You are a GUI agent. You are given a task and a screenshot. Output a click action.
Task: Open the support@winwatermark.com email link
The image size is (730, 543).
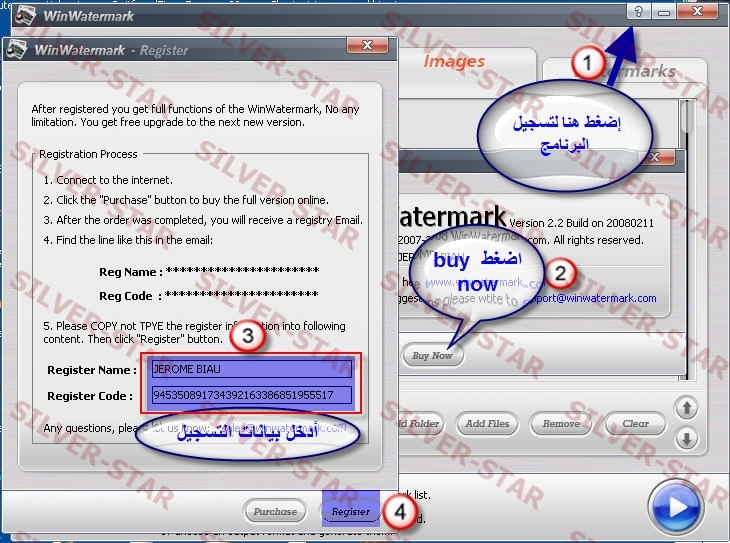click(x=594, y=298)
